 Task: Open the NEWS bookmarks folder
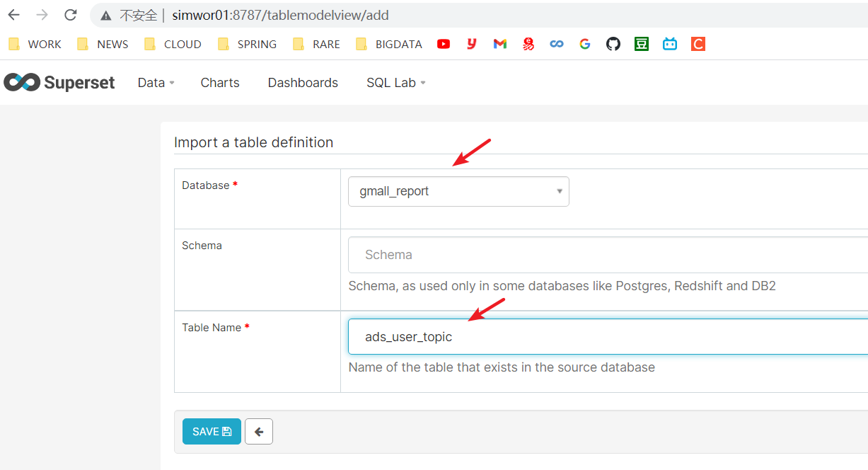(103, 44)
